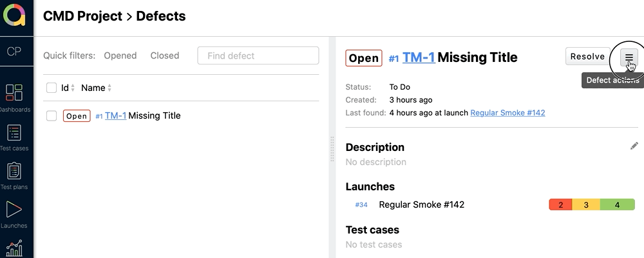Screen dimensions: 644x258
Task: Select the yellow broken count segment 3
Action: tap(586, 204)
